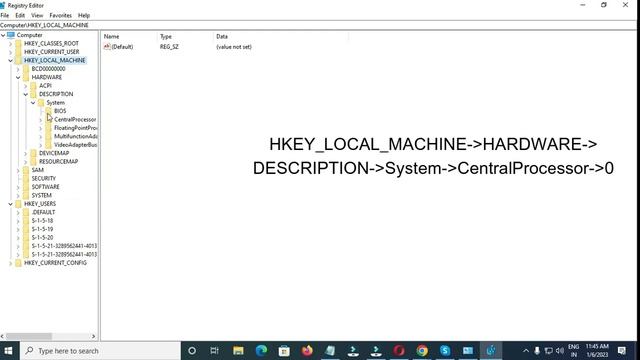Launch Firefox from the taskbar
This screenshot has height=360, width=640.
(307, 351)
